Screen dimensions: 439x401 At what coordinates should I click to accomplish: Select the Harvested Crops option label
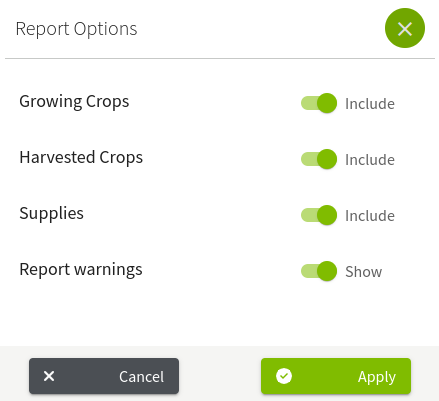pos(81,158)
